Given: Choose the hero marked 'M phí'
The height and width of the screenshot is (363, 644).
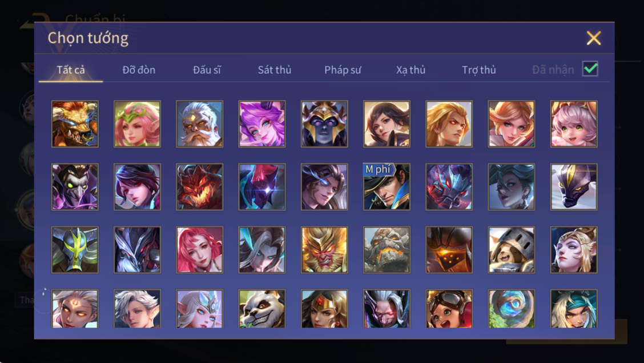Looking at the screenshot, I should (x=387, y=186).
